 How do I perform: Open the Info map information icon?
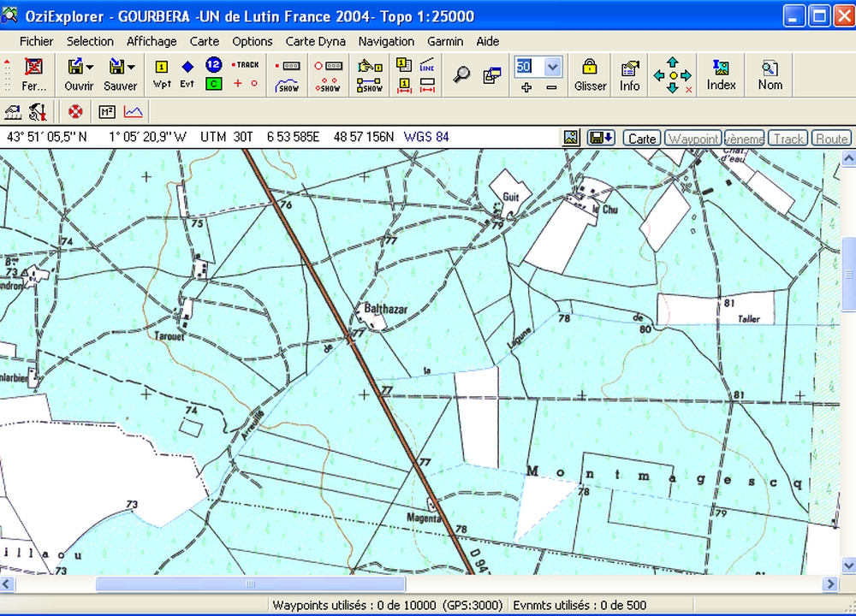tap(630, 74)
